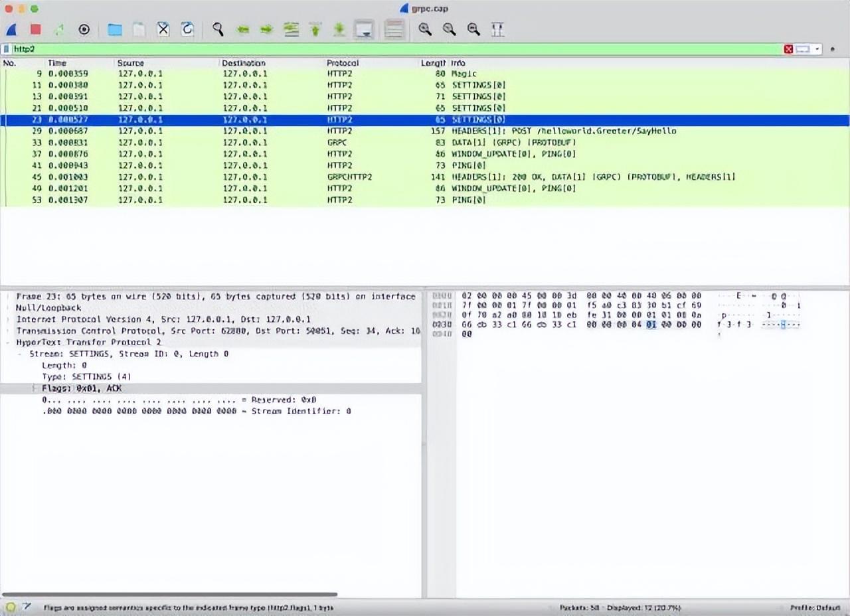Select packet 37 WINDOW_UPDATE, PING
This screenshot has height=616, width=850.
pos(425,154)
